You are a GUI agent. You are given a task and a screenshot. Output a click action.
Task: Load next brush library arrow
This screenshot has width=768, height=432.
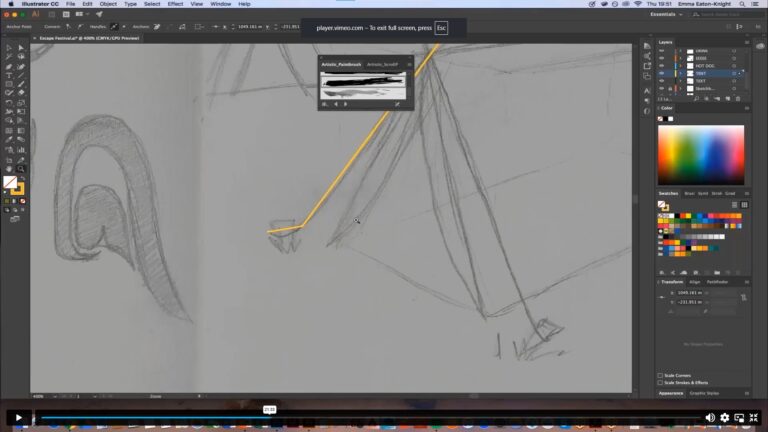pos(345,104)
